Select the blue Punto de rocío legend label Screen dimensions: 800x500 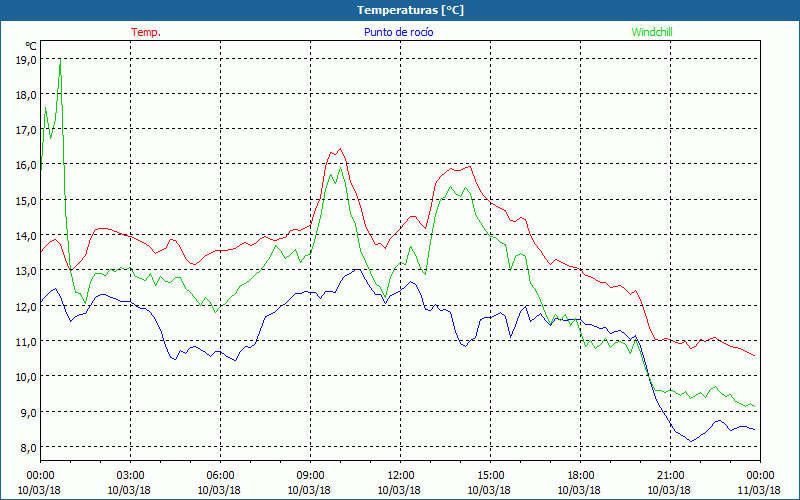click(398, 32)
